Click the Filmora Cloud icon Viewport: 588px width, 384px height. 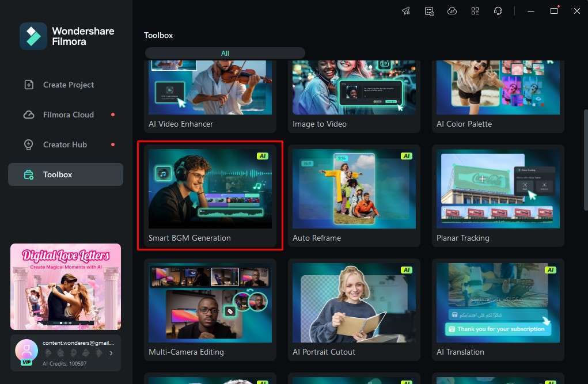29,115
